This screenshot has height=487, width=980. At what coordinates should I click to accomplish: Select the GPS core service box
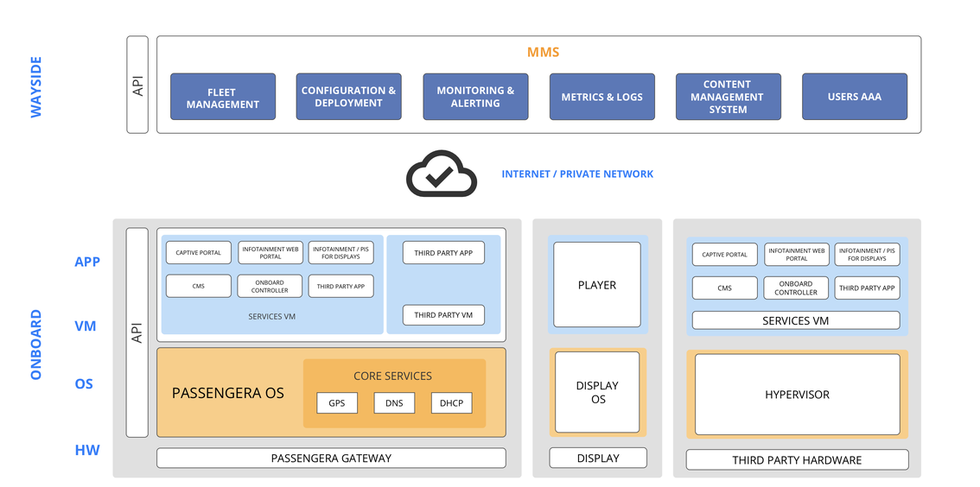click(x=337, y=403)
